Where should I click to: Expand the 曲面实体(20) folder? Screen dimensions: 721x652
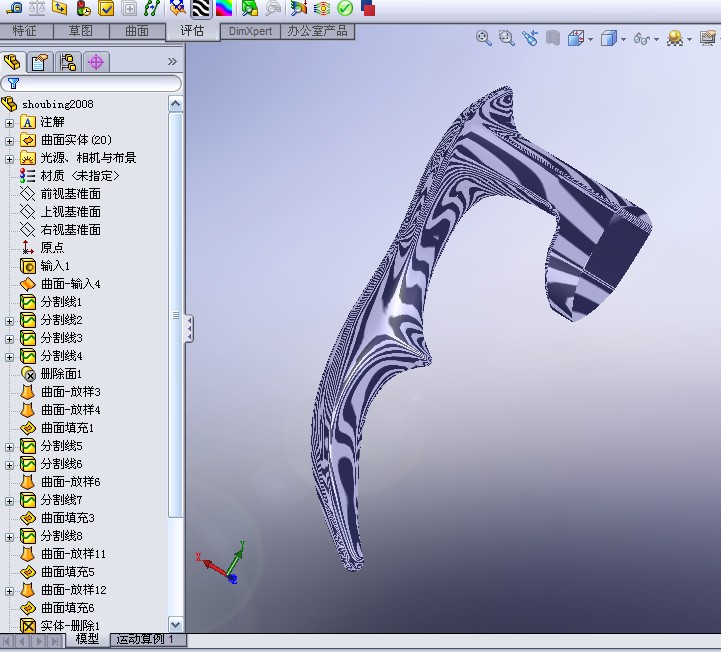pyautogui.click(x=10, y=141)
